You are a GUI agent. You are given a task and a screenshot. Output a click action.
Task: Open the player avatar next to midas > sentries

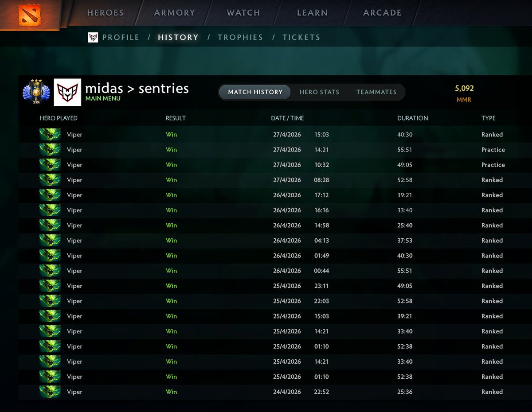point(67,92)
